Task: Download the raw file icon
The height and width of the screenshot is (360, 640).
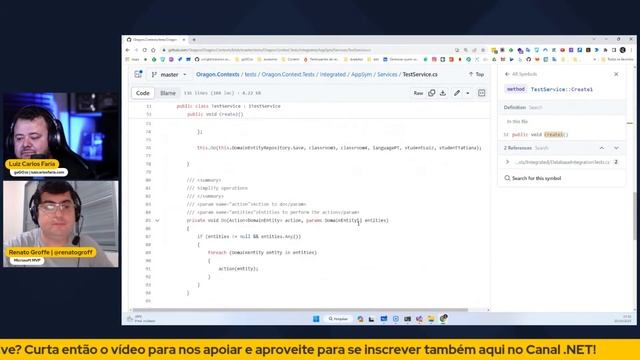Action: coord(443,93)
